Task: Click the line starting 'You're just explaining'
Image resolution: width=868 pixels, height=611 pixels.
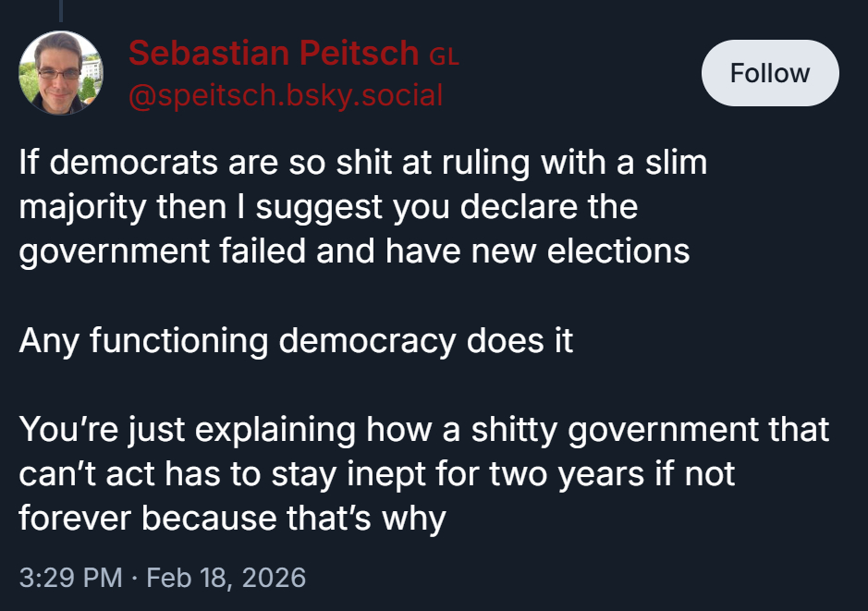Action: point(423,429)
